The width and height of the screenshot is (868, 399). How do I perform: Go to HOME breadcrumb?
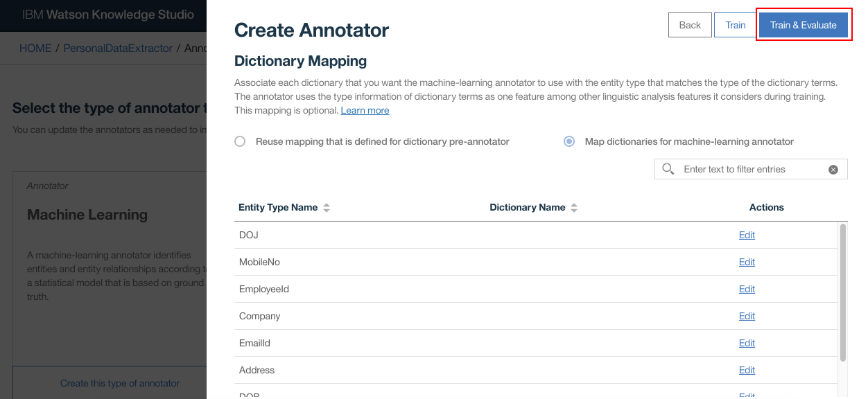[35, 48]
